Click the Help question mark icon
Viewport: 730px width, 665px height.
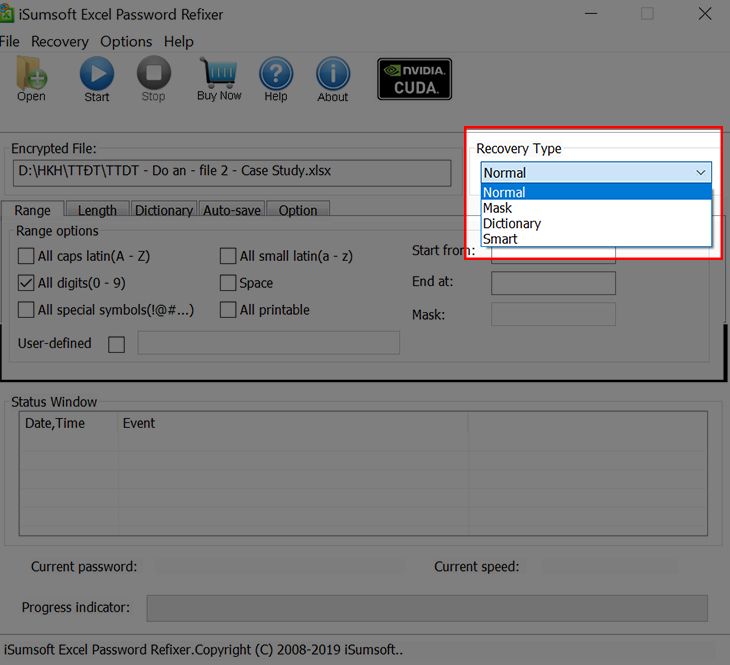(x=275, y=75)
